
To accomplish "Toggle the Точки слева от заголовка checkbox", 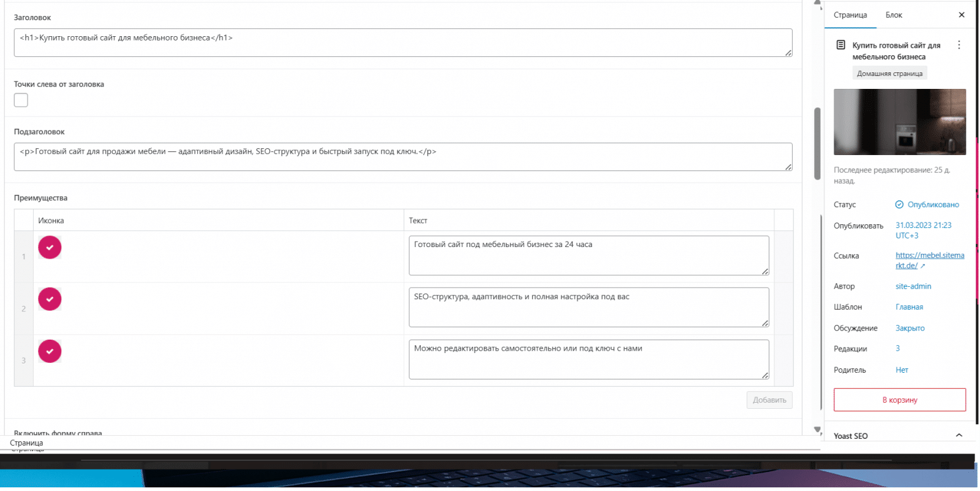I will [x=21, y=101].
